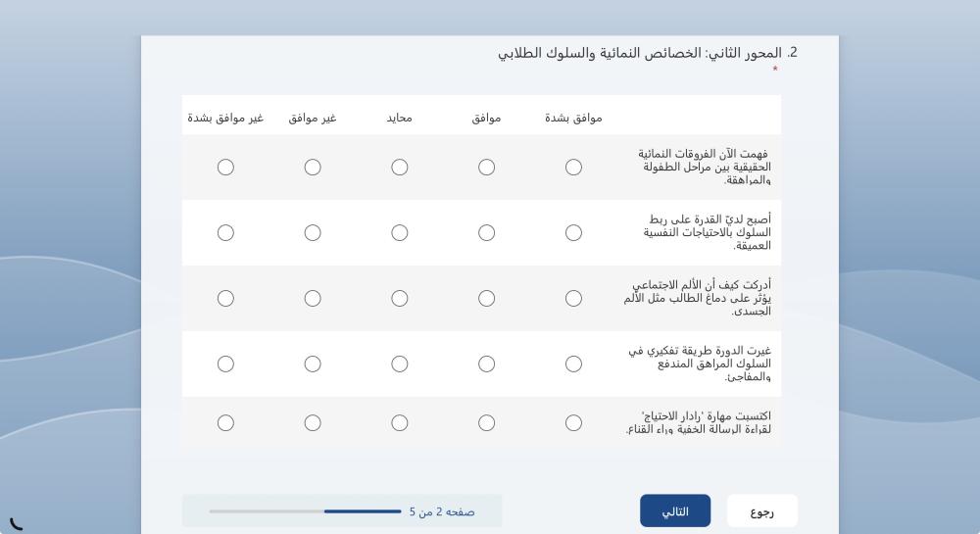Choose غير موافق for linking behavior to needs
This screenshot has height=534, width=980.
(x=313, y=233)
